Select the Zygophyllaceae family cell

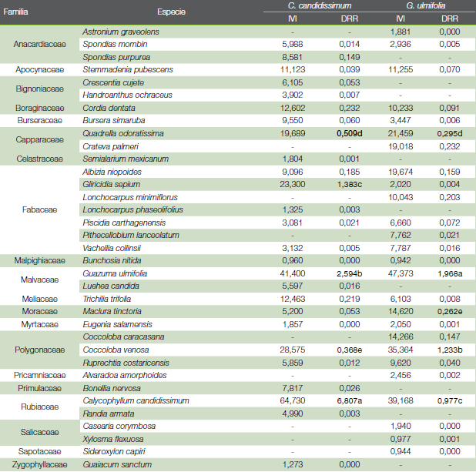[39, 464]
